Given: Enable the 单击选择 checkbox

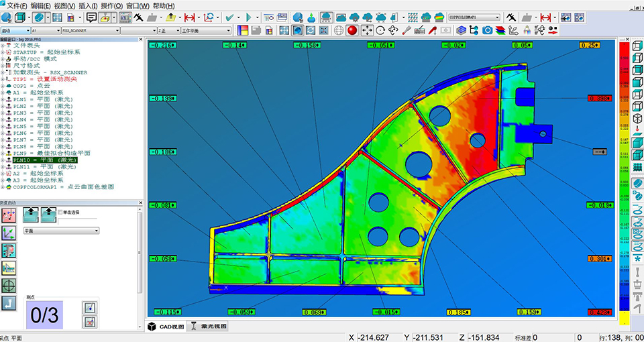Looking at the screenshot, I should coord(61,212).
